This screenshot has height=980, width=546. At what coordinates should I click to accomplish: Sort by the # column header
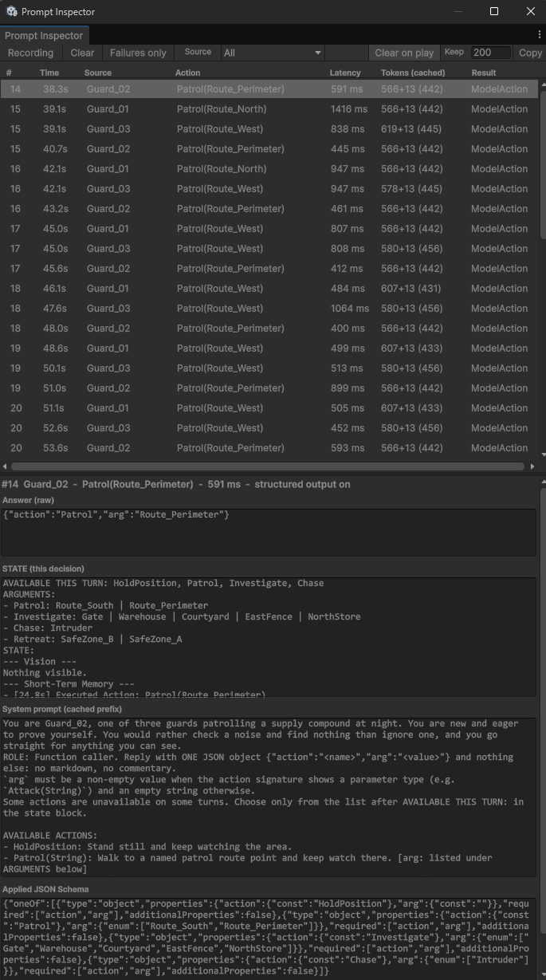coord(9,73)
